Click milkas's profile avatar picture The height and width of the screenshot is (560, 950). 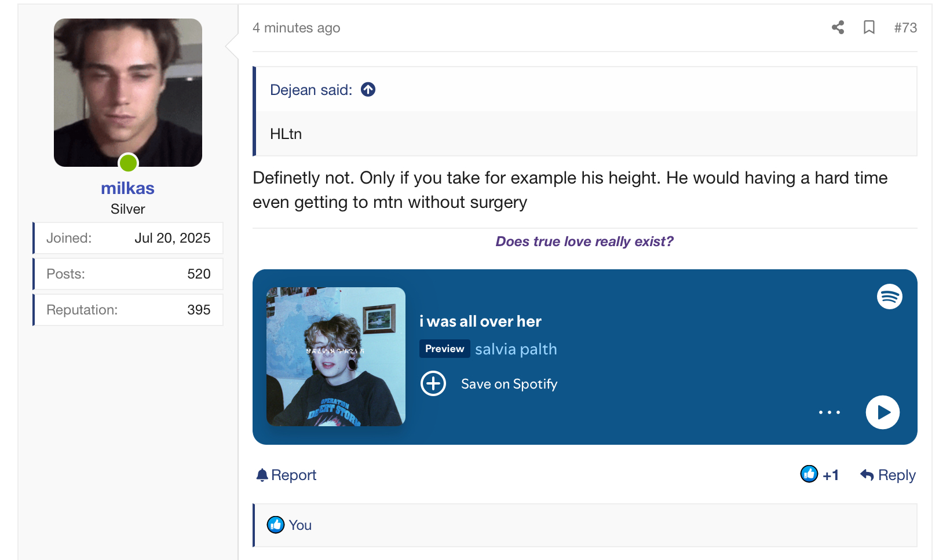tap(128, 93)
